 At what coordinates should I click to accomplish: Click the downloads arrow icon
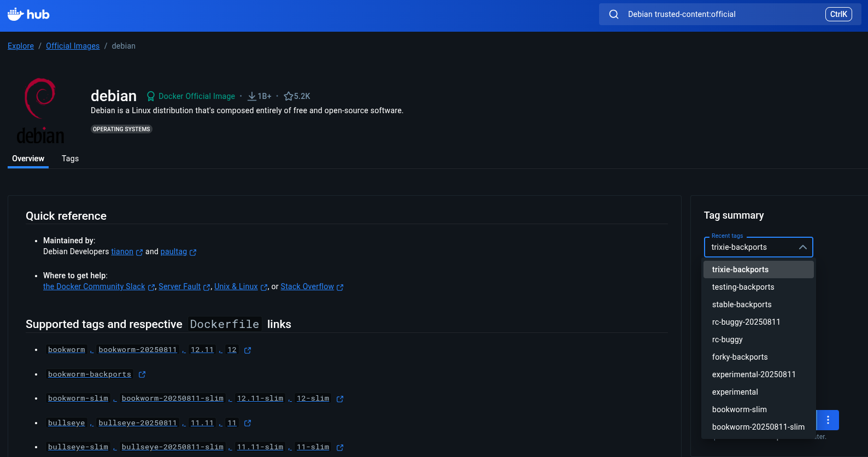coord(252,96)
